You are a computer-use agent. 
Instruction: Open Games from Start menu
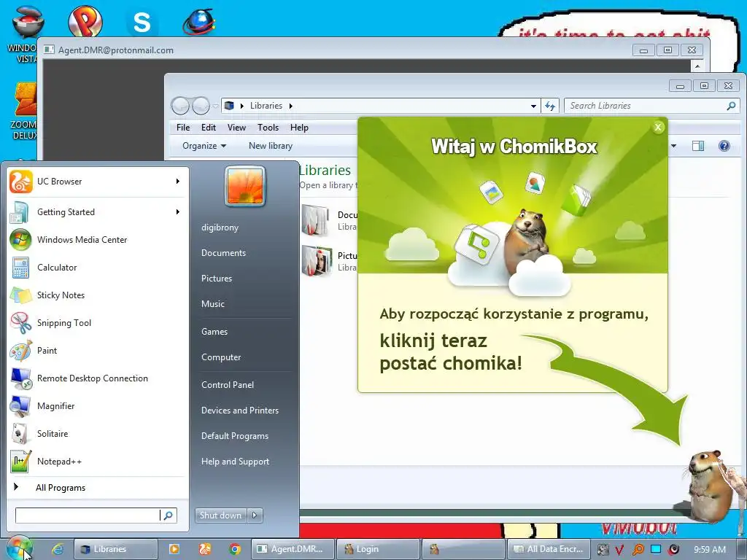click(x=214, y=332)
